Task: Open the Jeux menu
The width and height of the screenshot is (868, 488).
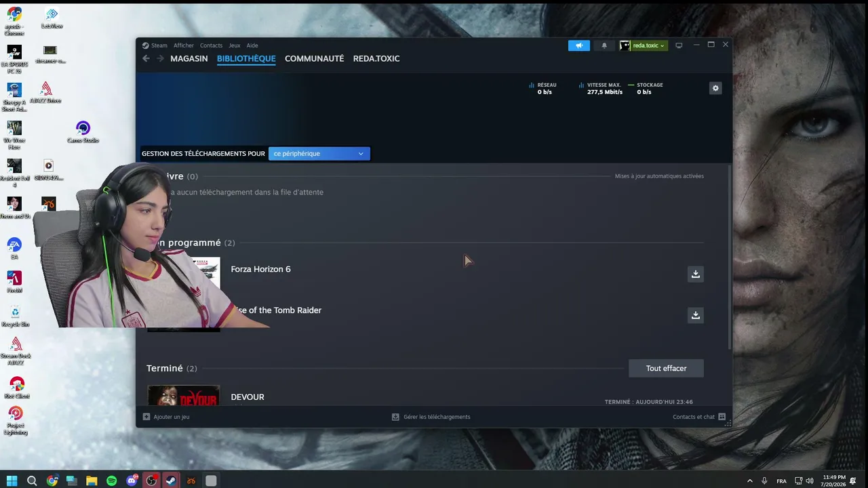Action: point(235,45)
